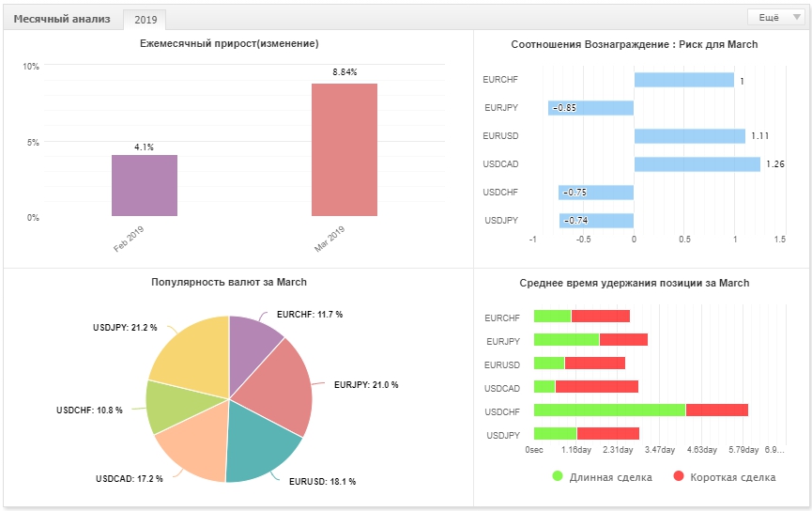Click the USDCHF: 10.8 % pie label

tap(89, 410)
